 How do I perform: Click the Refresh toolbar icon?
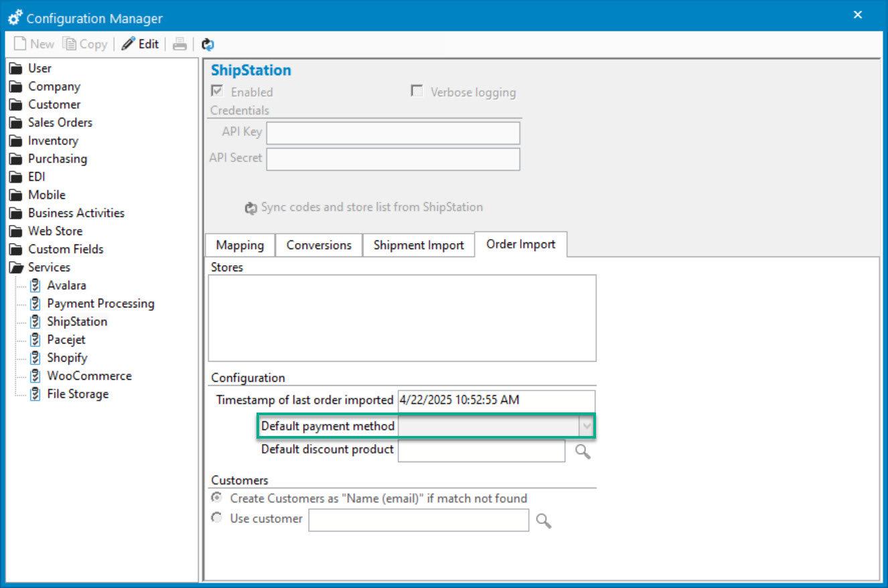[x=208, y=45]
